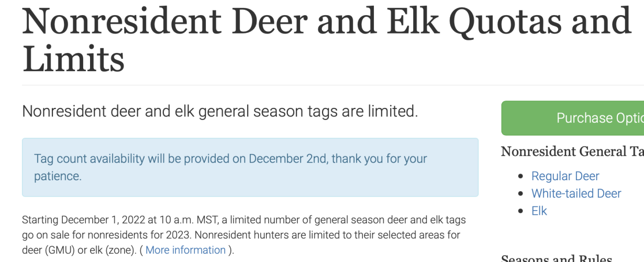The image size is (644, 262).
Task: Follow the Regular Deer link
Action: tap(565, 176)
